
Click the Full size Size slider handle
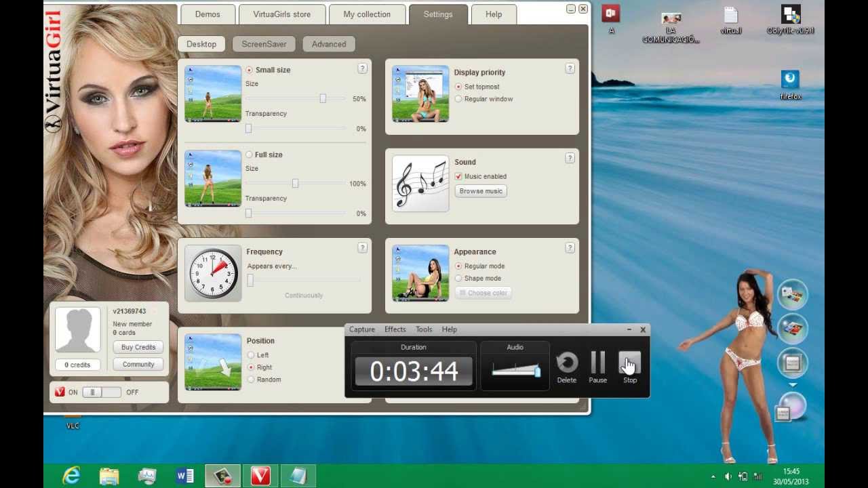point(295,184)
